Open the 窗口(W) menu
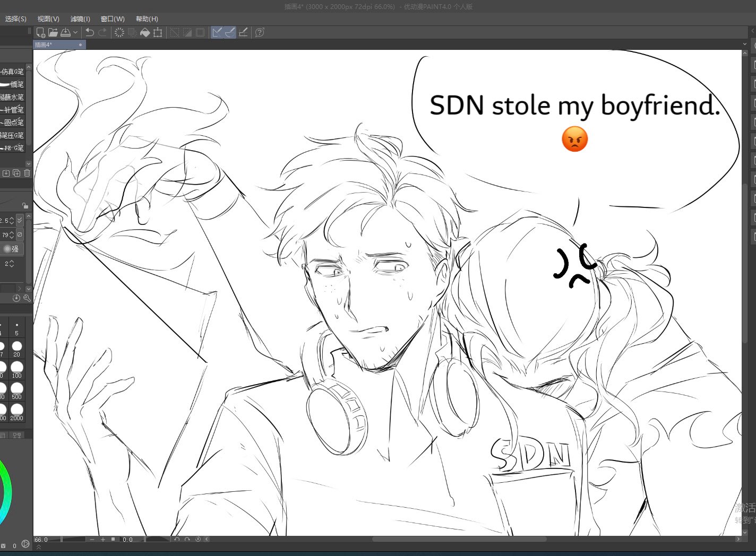 (x=113, y=19)
